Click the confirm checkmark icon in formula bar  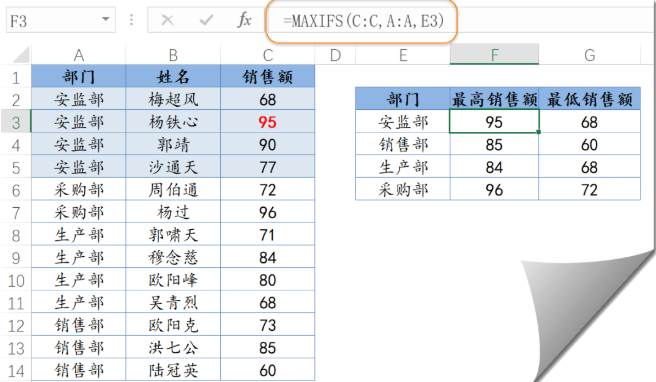click(x=206, y=20)
